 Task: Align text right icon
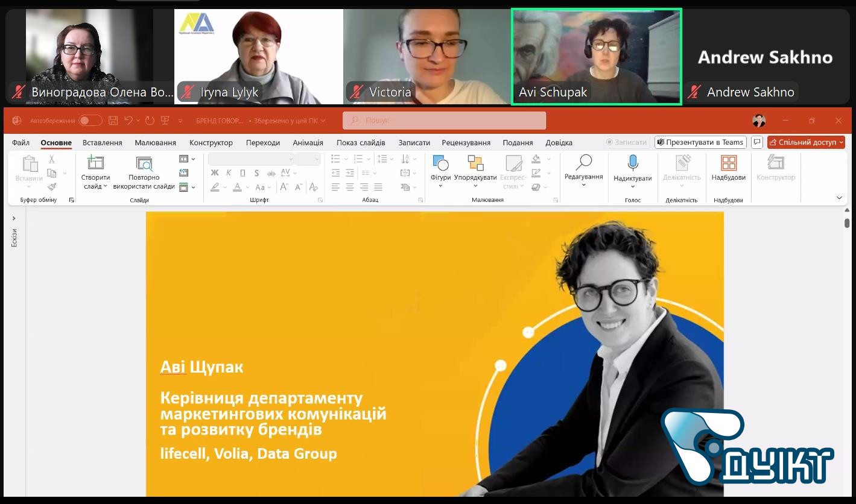tap(364, 187)
